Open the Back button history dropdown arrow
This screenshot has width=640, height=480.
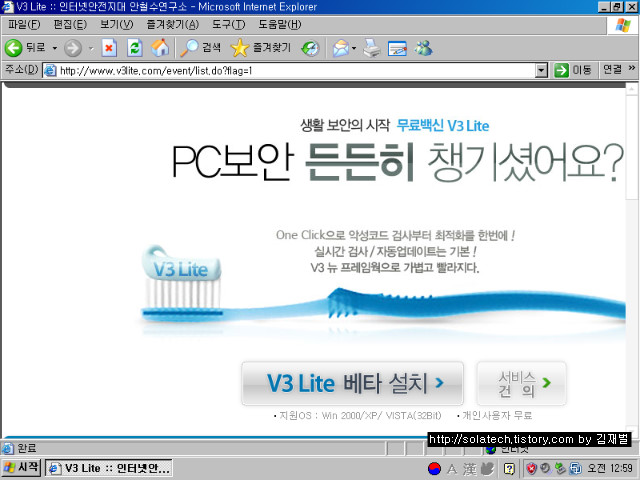(55, 48)
